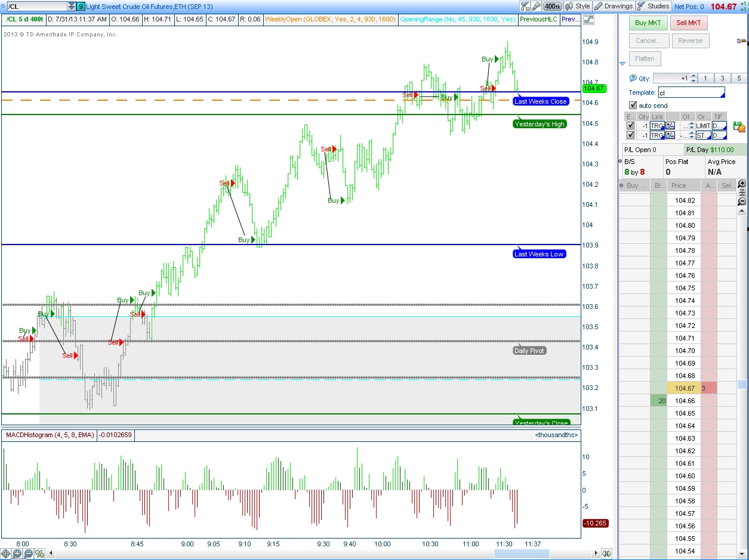This screenshot has width=749, height=560.
Task: Click the +/- toggle in stop row
Action: click(x=670, y=135)
